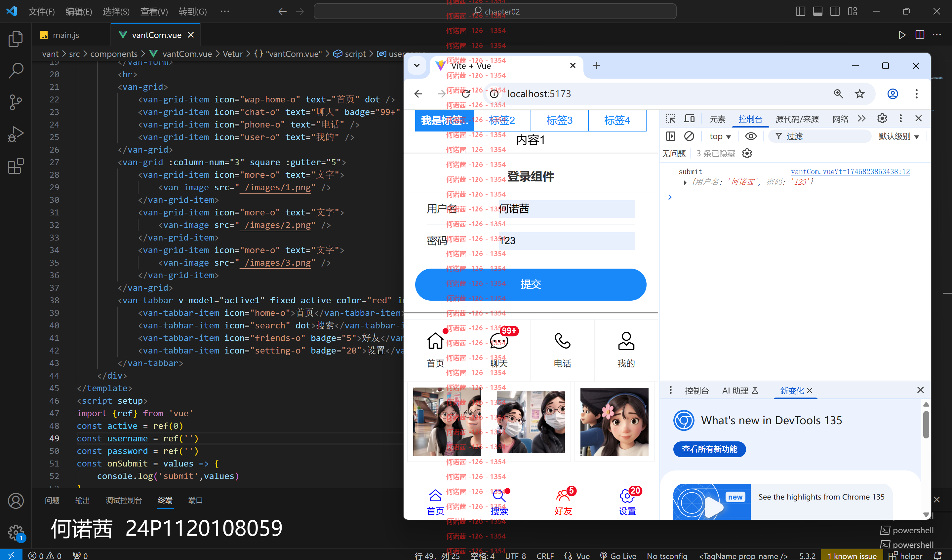
Task: Run the file with the play icon
Action: [902, 35]
